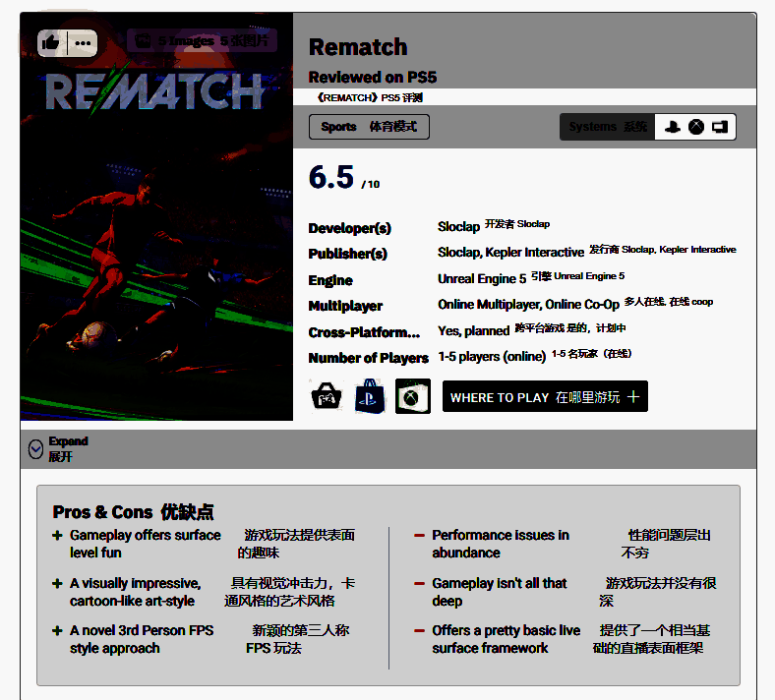Open the Unreal Engine 5 link

pos(482,278)
